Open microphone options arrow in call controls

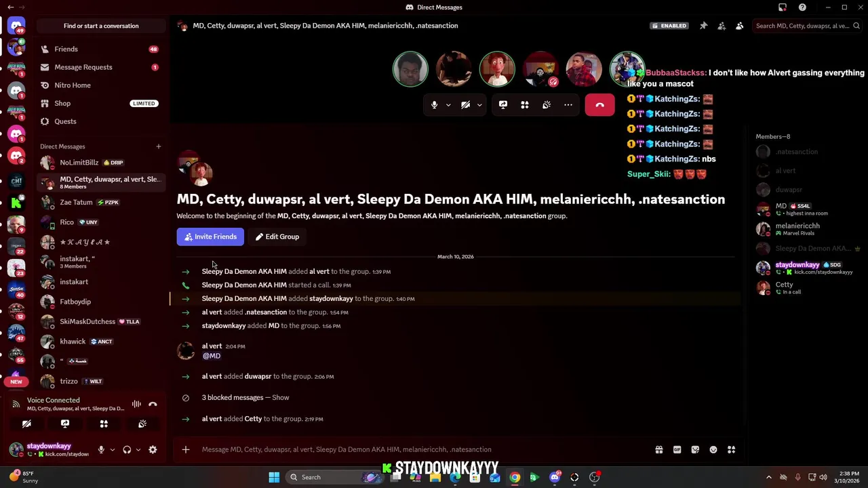coord(448,105)
